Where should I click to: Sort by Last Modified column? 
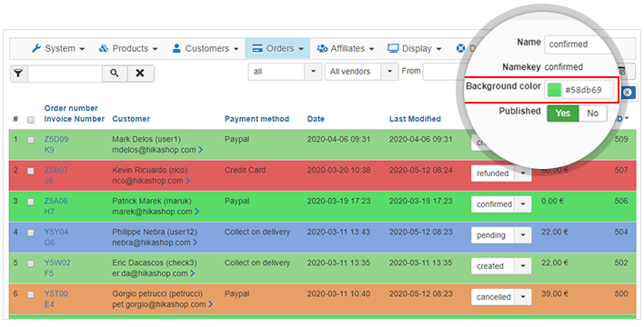click(415, 119)
